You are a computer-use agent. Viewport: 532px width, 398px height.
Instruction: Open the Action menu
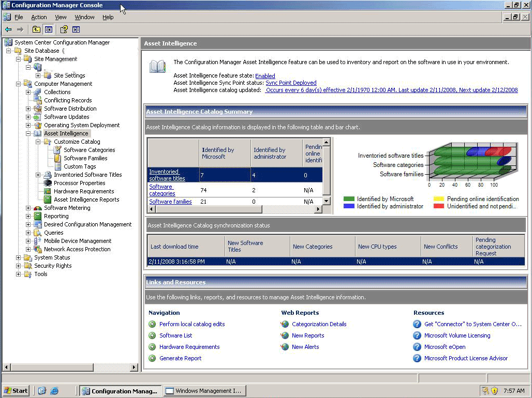39,17
